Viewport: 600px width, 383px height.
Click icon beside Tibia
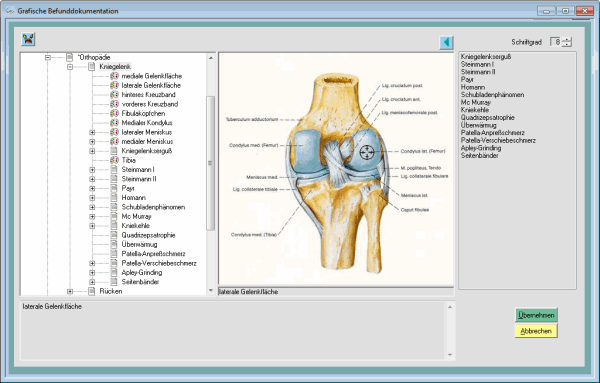(114, 160)
